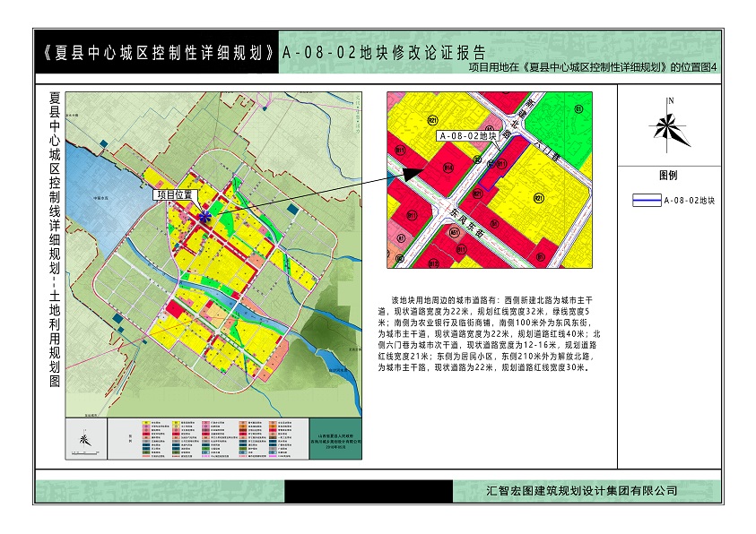Image resolution: width=756 pixels, height=534 pixels.
Task: Click '汇智宏图建筑规划设计集团有限公司' in the footer
Action: pyautogui.click(x=582, y=491)
